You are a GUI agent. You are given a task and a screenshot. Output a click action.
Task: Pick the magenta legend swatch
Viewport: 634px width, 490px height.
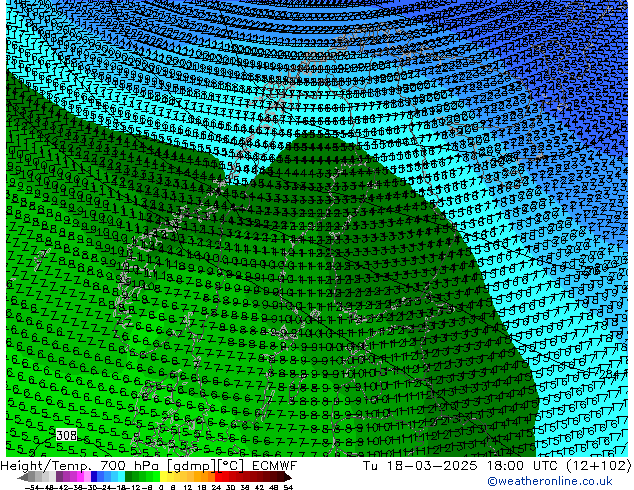80,477
